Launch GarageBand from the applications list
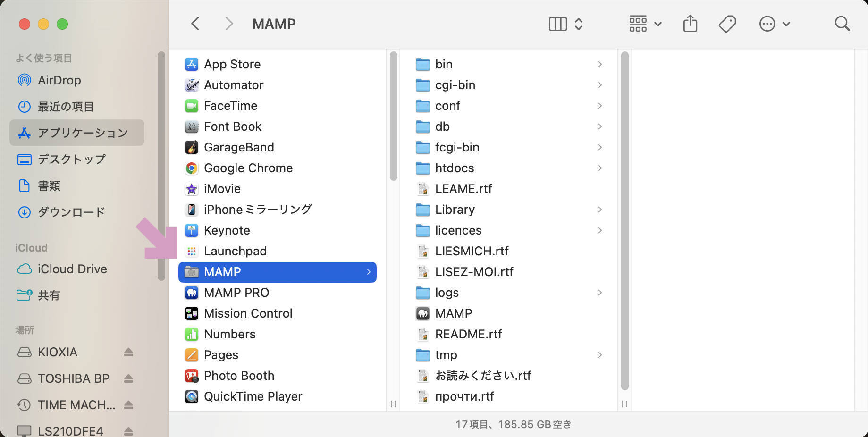The height and width of the screenshot is (437, 868). point(191,147)
